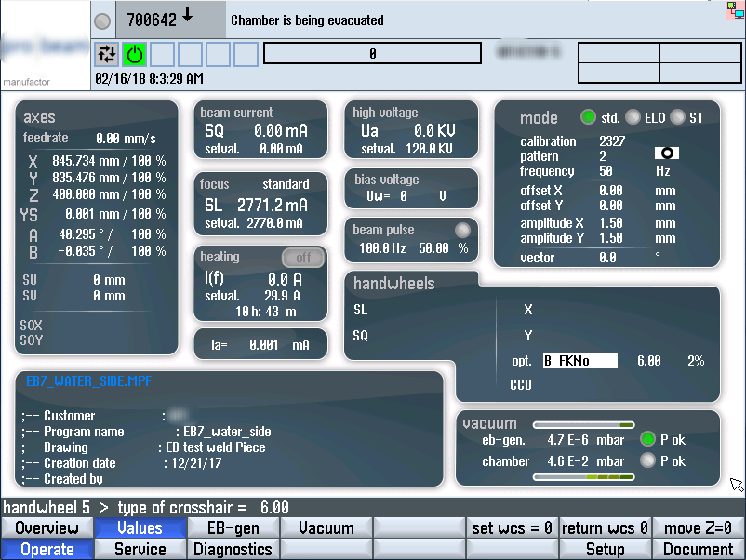Click the chamber P ok gray indicator
Image resolution: width=746 pixels, height=560 pixels.
(x=648, y=460)
